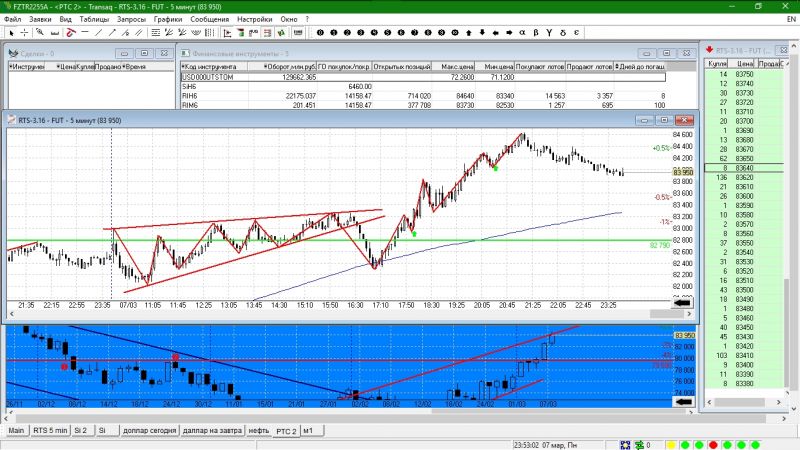The width and height of the screenshot is (800, 450).
Task: Jump to latest bar in lower blue chart
Action: [684, 402]
